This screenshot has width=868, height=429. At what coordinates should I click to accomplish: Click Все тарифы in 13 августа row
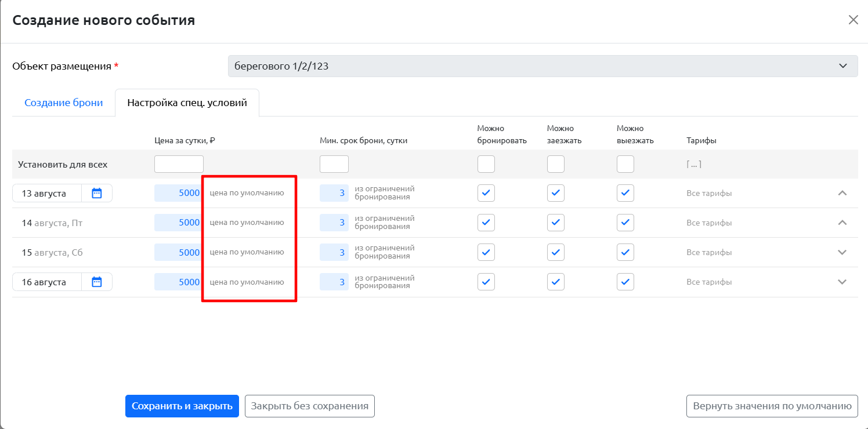(x=709, y=193)
